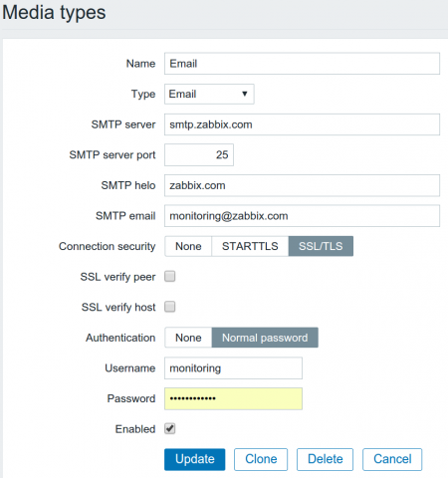This screenshot has width=448, height=478.
Task: Click the SMTP server field
Action: (x=302, y=124)
